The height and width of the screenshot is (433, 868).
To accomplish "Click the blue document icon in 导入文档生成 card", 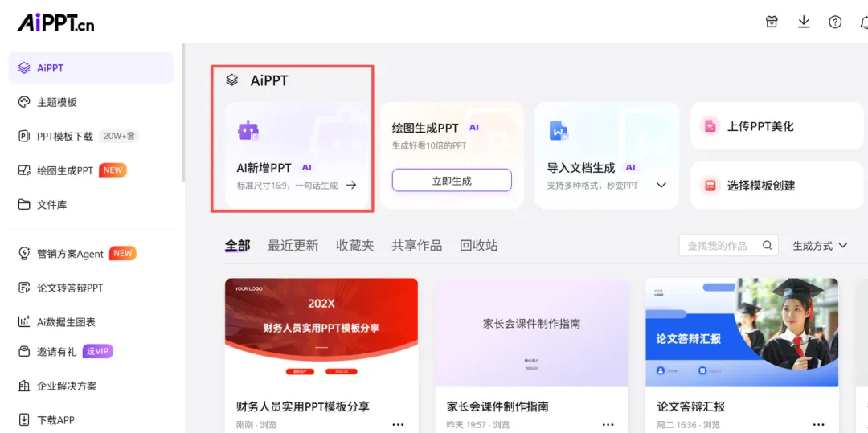I will pyautogui.click(x=559, y=130).
